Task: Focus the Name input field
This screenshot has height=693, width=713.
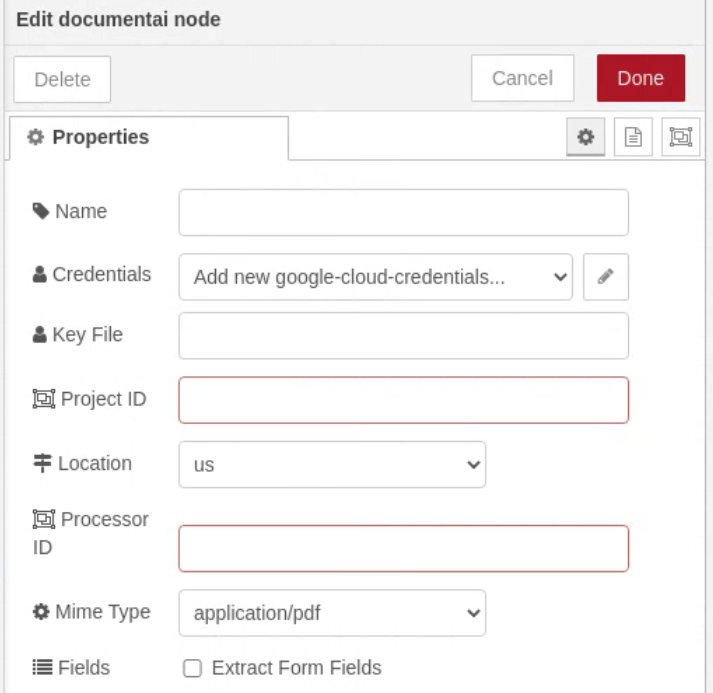Action: pyautogui.click(x=404, y=212)
